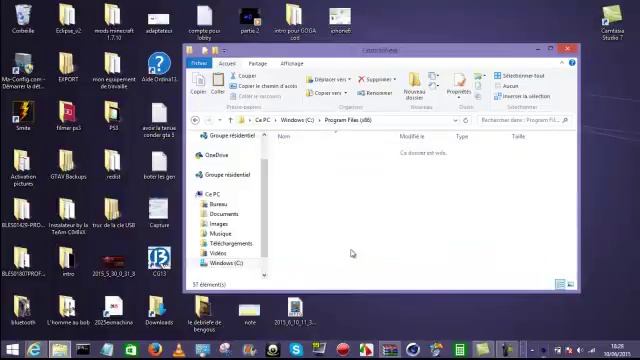
Task: Select Documents in navigation pane
Action: click(x=219, y=214)
